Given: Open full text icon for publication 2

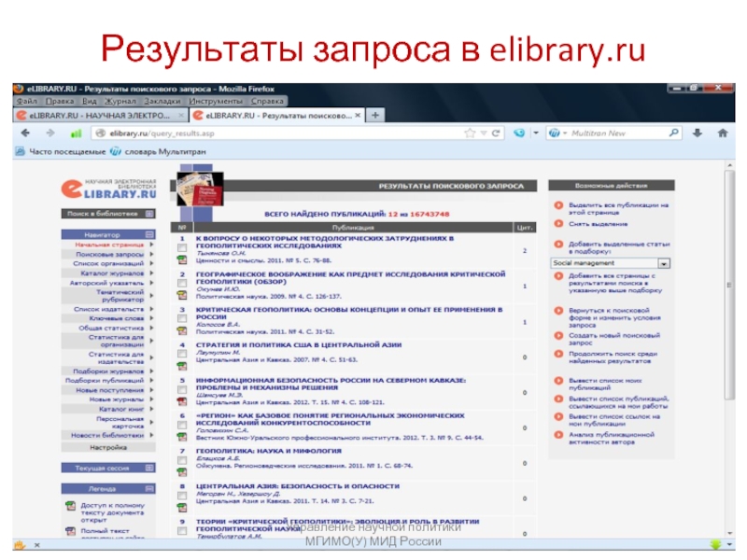Looking at the screenshot, I should point(182,295).
